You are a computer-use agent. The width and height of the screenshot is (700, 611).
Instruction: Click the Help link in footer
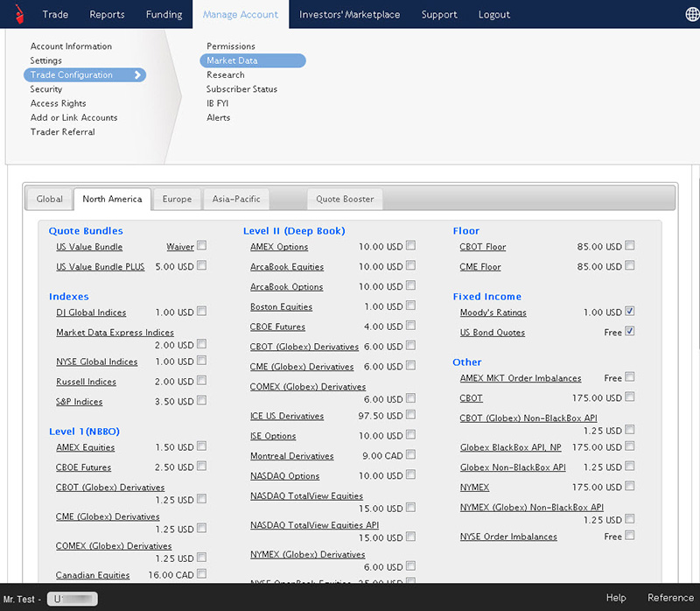pos(616,598)
